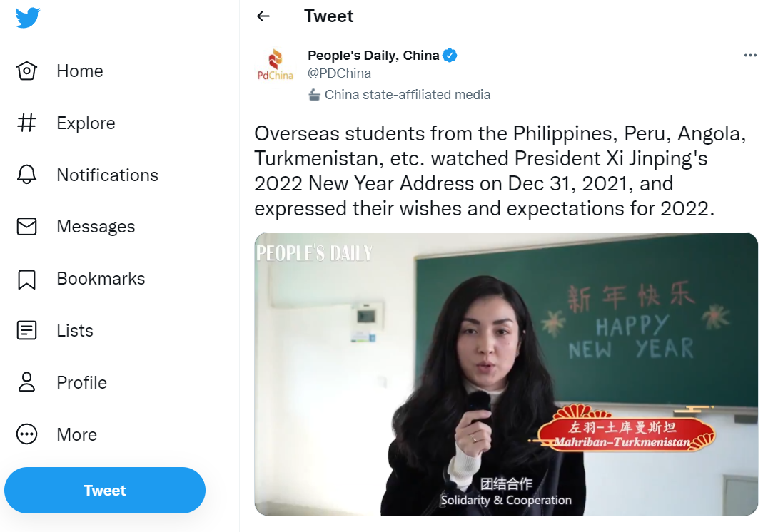
Task: Click the blue Tweet compose button
Action: click(105, 490)
